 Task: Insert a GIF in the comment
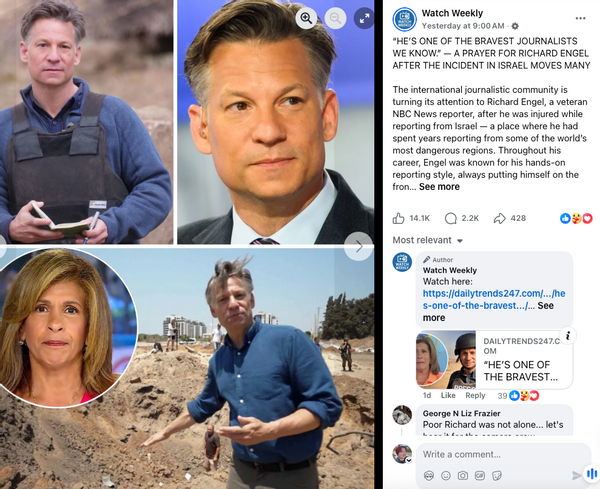[x=479, y=476]
